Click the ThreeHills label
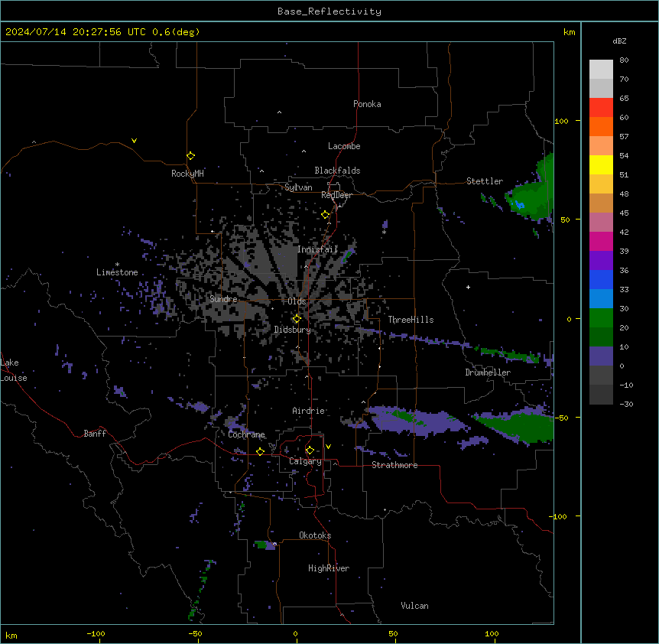 coord(411,320)
